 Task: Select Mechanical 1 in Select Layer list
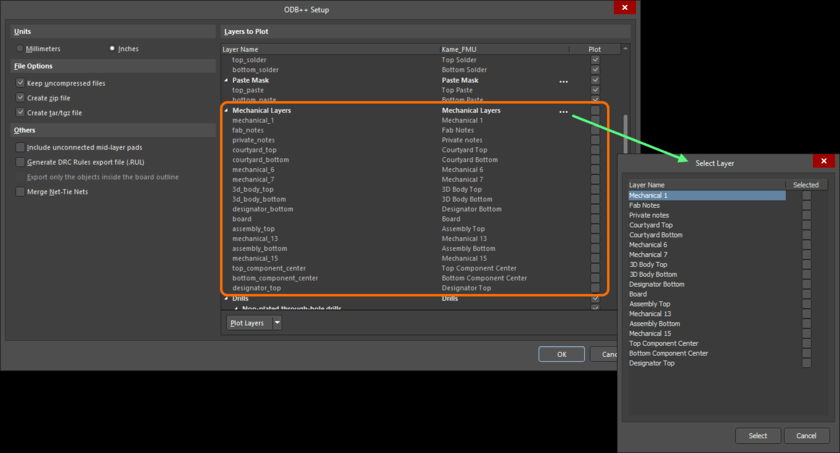point(707,195)
